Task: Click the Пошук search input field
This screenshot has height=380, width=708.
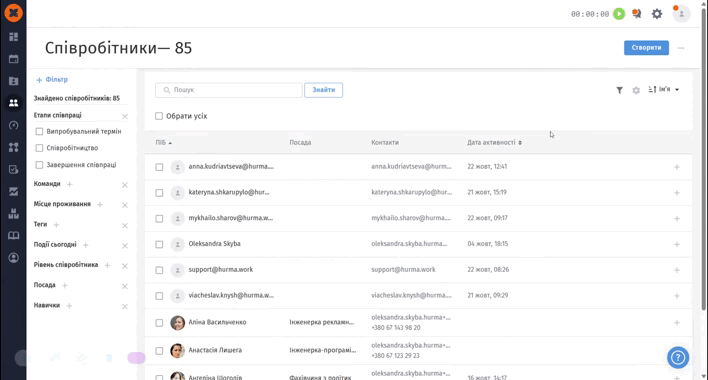Action: coord(228,90)
